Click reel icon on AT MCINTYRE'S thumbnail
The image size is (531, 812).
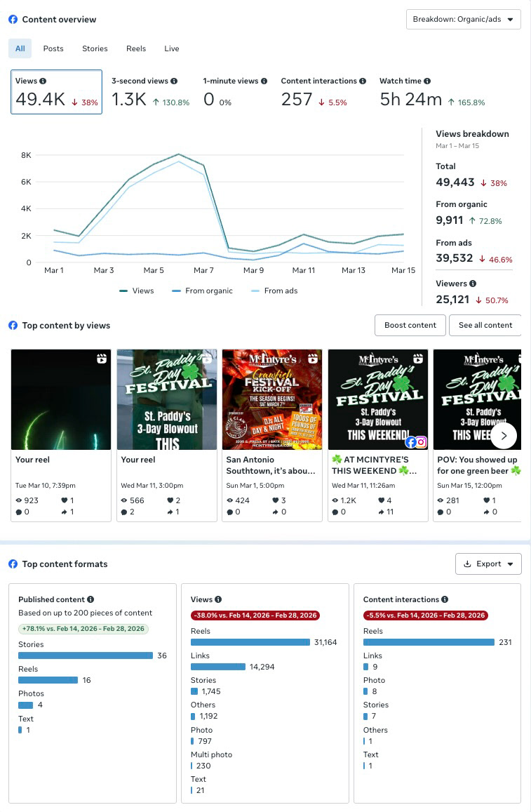point(418,359)
